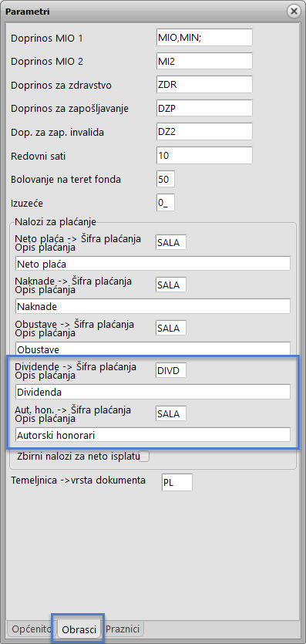Edit the Dividenda description field

click(153, 391)
